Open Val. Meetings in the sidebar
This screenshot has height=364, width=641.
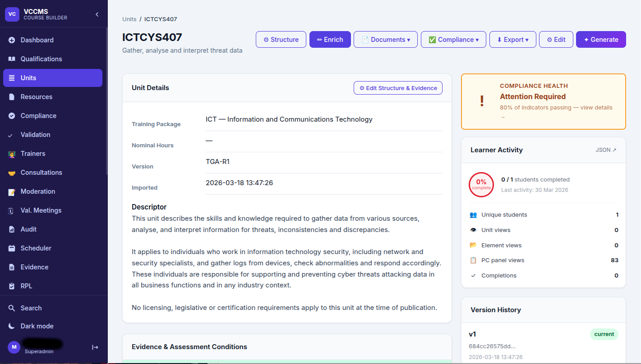pos(53,210)
